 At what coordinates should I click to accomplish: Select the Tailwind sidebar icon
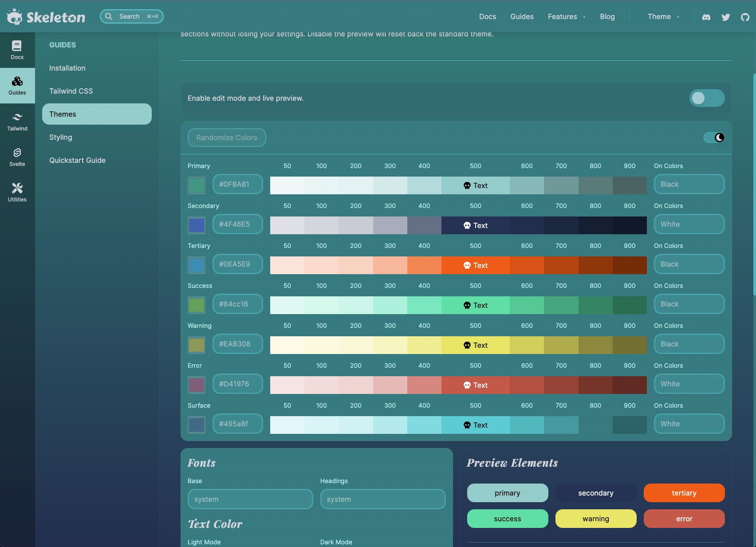pos(17,122)
